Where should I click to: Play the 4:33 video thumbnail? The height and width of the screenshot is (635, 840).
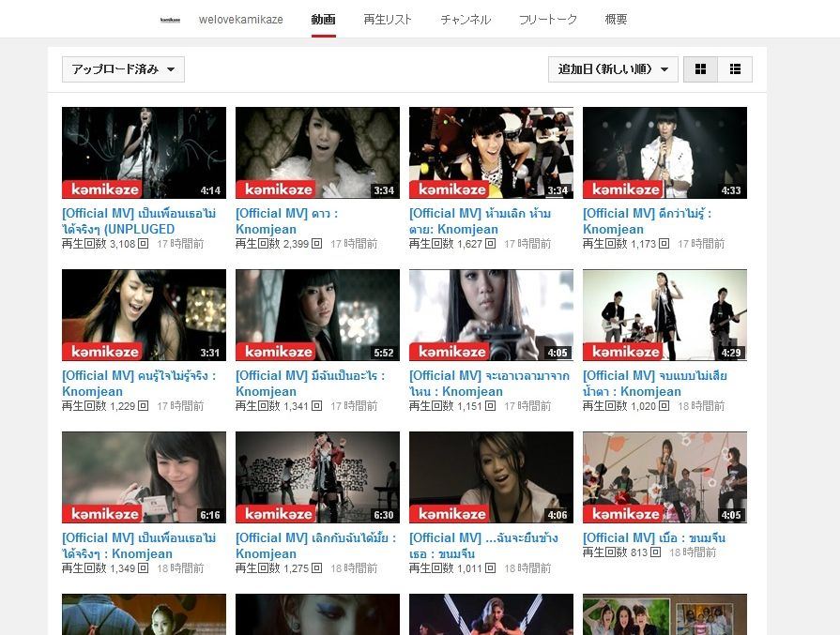pyautogui.click(x=664, y=153)
